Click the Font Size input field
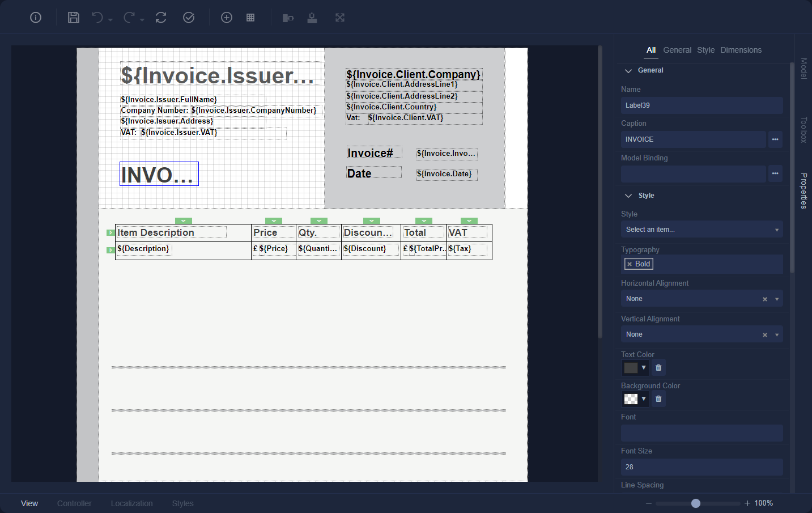Viewport: 812px width, 513px height. (702, 467)
